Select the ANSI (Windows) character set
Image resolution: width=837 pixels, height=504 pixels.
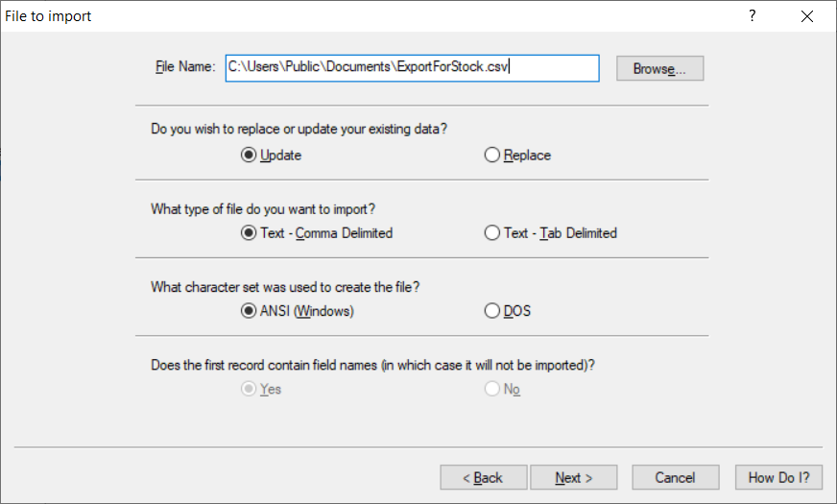coord(249,311)
